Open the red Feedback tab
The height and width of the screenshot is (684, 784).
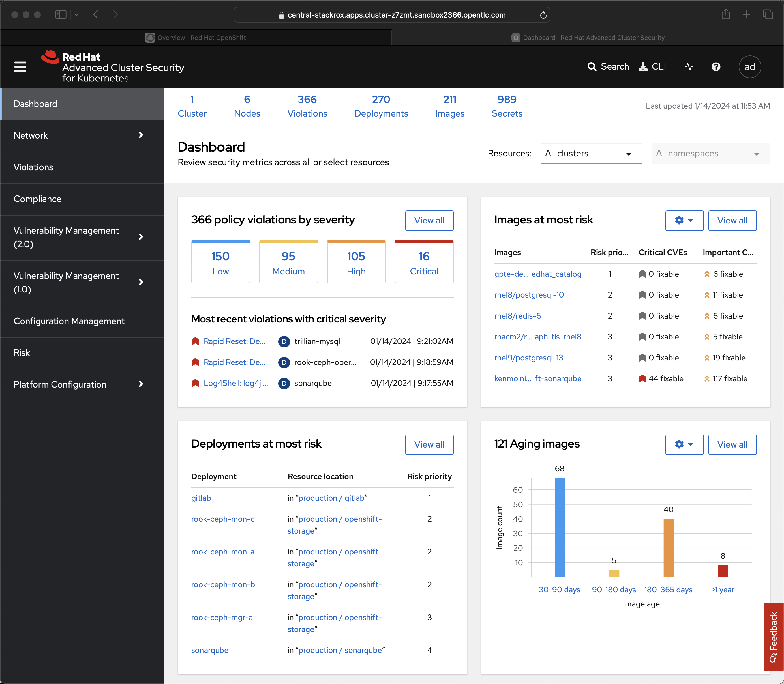pos(773,636)
